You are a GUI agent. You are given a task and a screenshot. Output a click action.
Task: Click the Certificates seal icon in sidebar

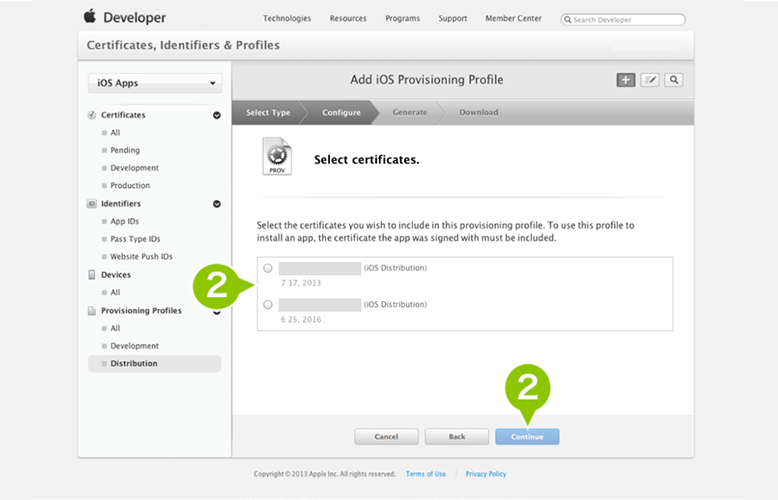(x=92, y=115)
